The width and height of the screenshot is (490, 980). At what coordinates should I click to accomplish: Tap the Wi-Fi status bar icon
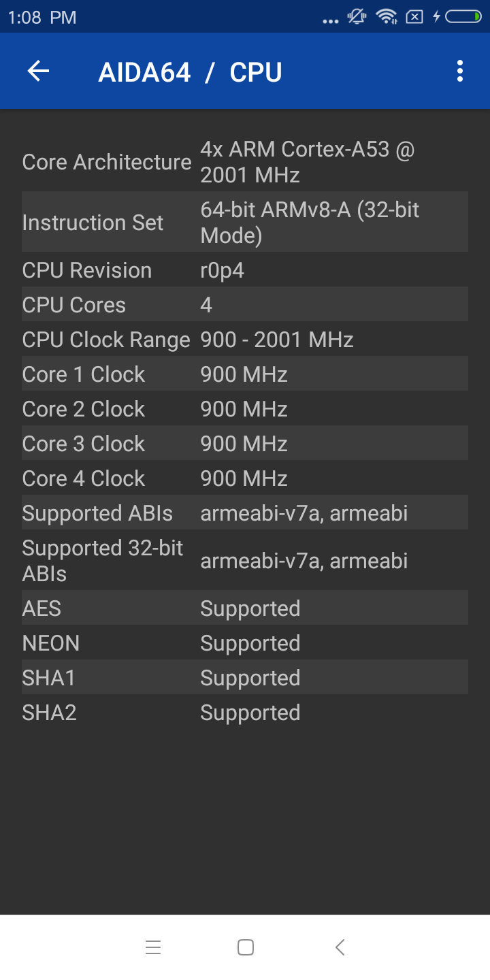click(x=387, y=16)
